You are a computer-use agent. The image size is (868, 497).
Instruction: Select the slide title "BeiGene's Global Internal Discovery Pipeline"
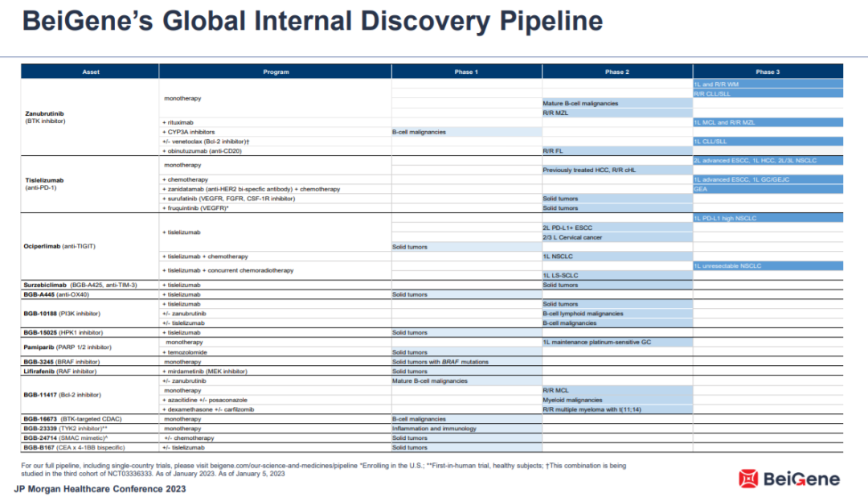click(x=312, y=21)
